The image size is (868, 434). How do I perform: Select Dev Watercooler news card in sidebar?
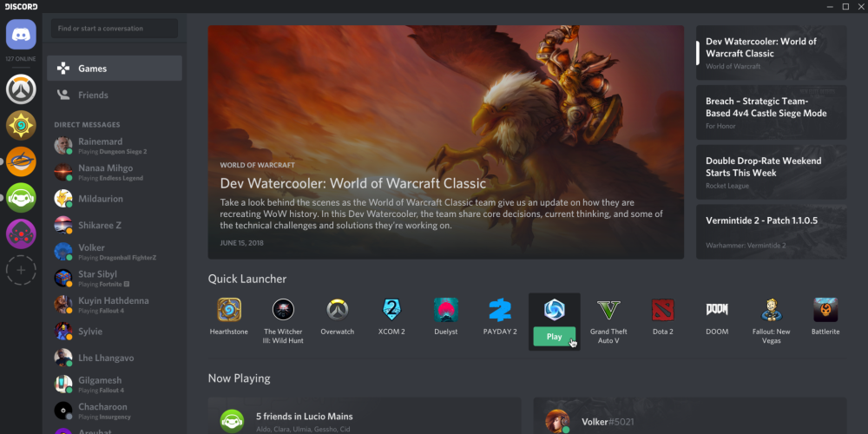pyautogui.click(x=771, y=53)
